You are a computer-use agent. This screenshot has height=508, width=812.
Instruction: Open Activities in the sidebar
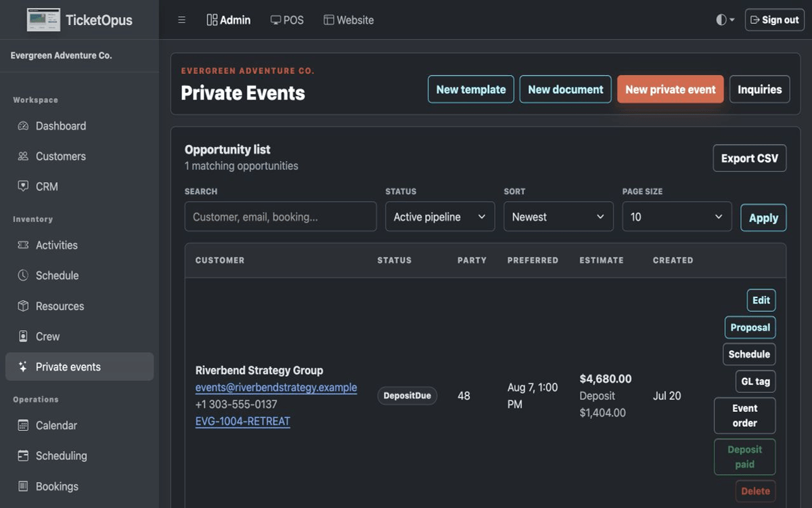[80, 245]
